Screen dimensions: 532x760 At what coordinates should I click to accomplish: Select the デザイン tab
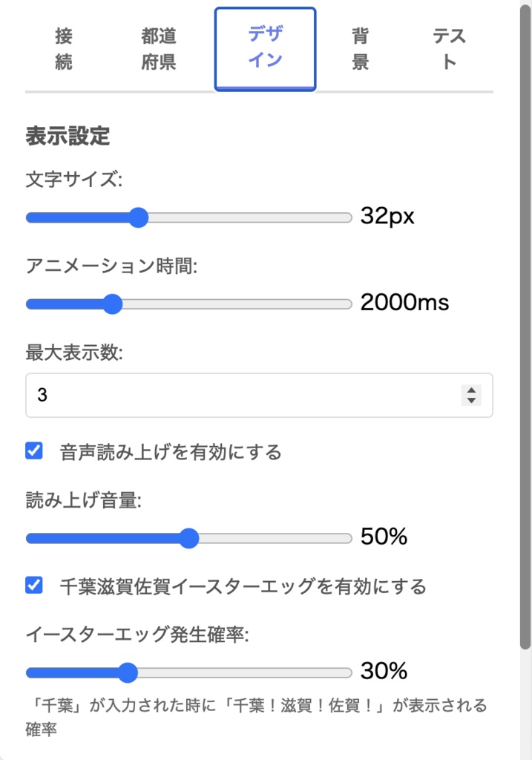click(266, 49)
